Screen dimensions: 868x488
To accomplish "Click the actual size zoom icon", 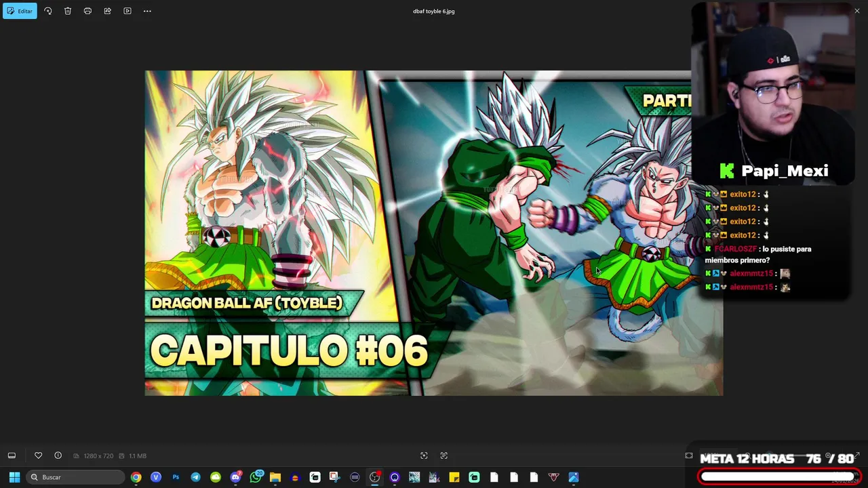I will coord(444,455).
